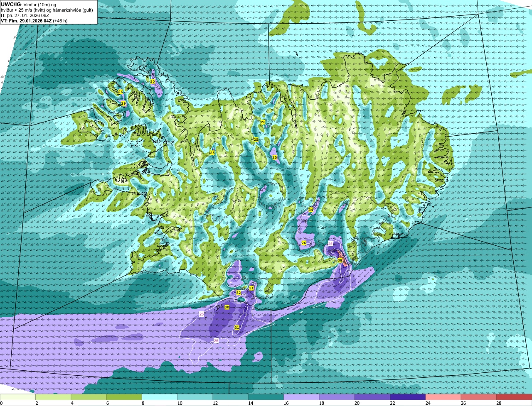The height and width of the screenshot is (406, 532).
Task: Select the legend scale number '10'
Action: [x=180, y=403]
